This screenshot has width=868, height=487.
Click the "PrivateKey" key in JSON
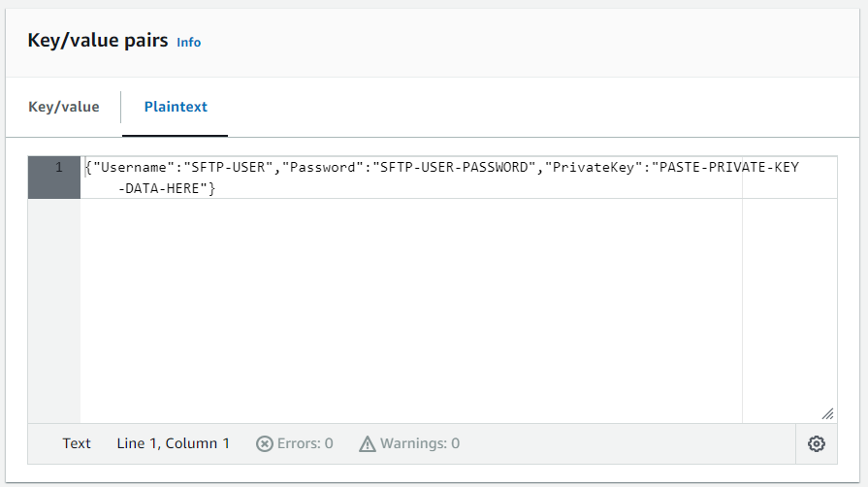[x=594, y=167]
